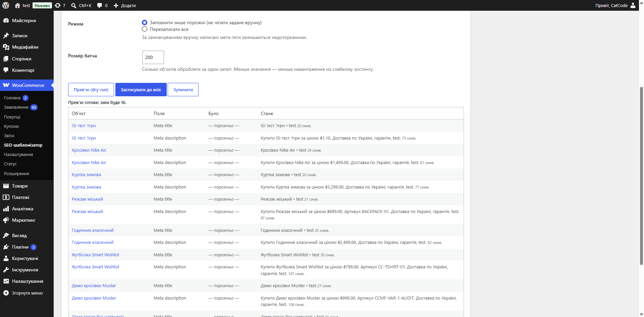This screenshot has width=644, height=317.
Task: Click the WooCommerce logo icon
Action: 6,85
